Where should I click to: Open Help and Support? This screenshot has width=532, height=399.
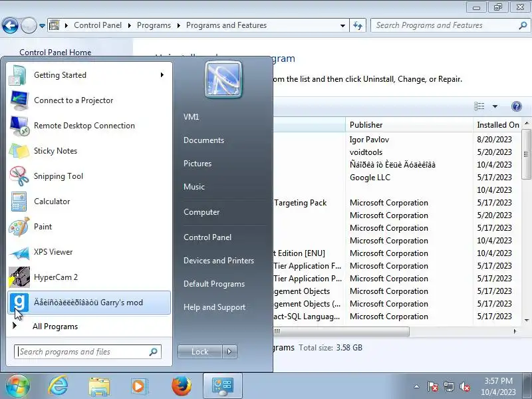[x=214, y=307]
